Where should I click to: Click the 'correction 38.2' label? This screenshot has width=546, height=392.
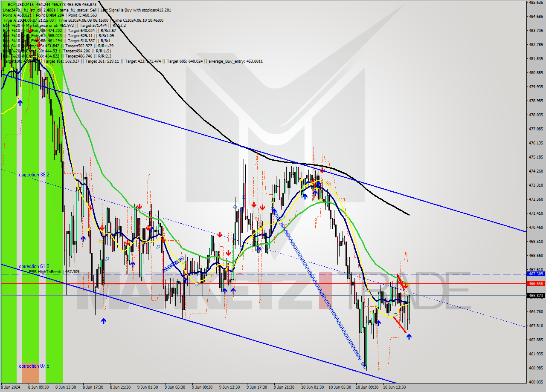tap(34, 175)
